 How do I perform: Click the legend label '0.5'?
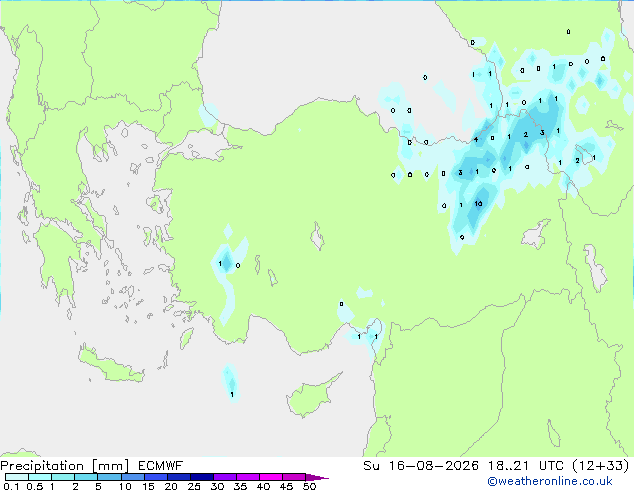click(34, 486)
